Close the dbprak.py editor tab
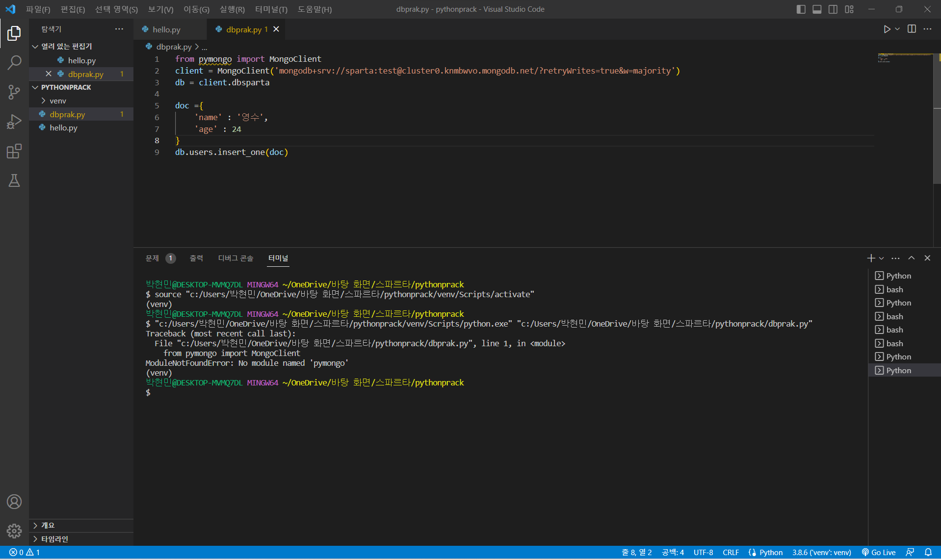The height and width of the screenshot is (560, 941). click(276, 29)
